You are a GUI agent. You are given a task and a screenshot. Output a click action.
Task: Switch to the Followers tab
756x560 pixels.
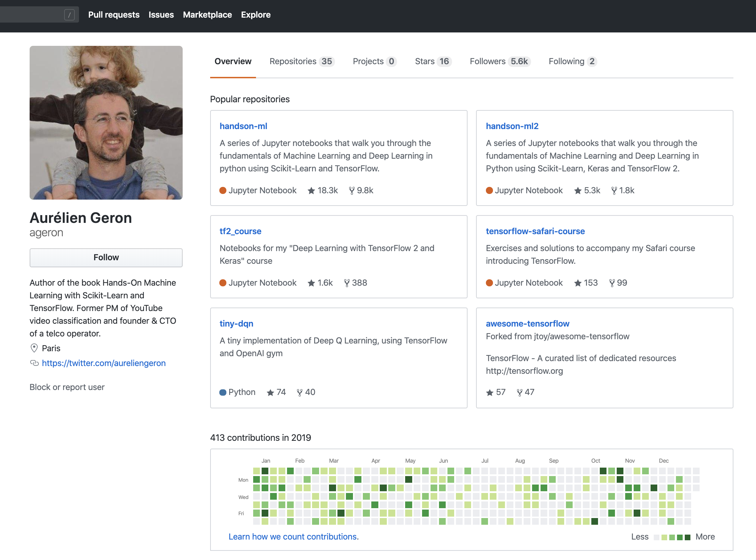point(500,61)
